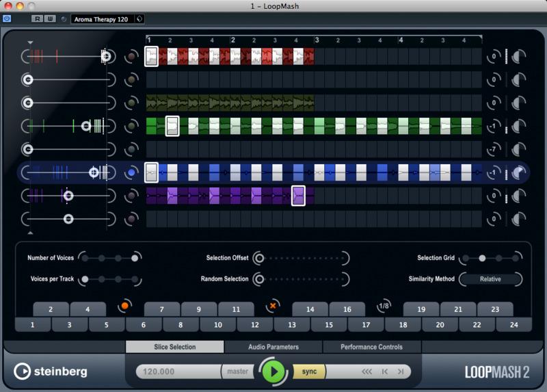Click the Random Selection slider handle

(x=259, y=279)
